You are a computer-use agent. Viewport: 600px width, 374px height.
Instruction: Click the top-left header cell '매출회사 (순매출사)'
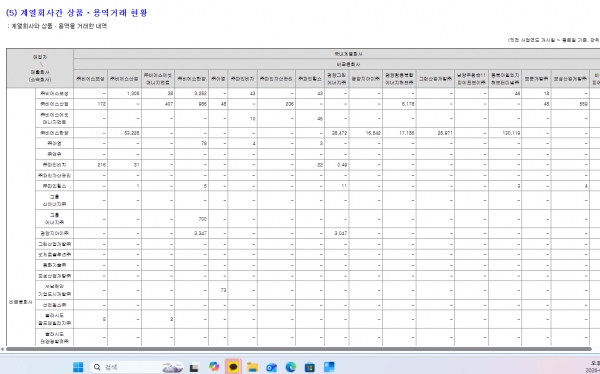pos(40,68)
